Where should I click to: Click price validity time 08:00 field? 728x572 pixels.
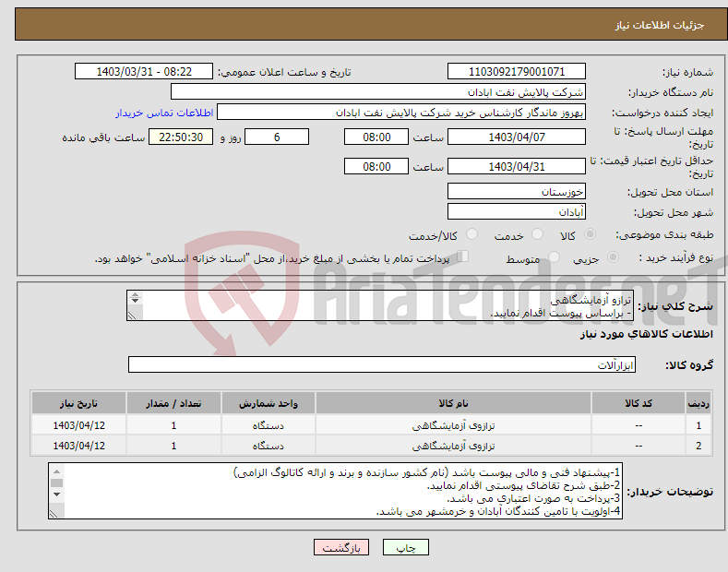376,166
